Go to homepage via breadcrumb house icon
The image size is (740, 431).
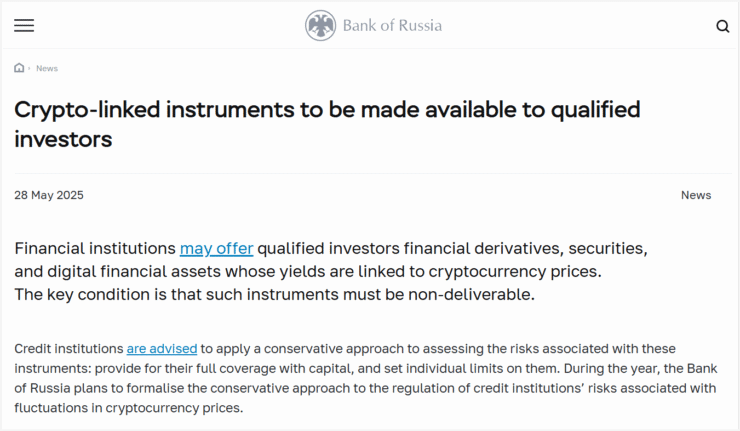(19, 68)
